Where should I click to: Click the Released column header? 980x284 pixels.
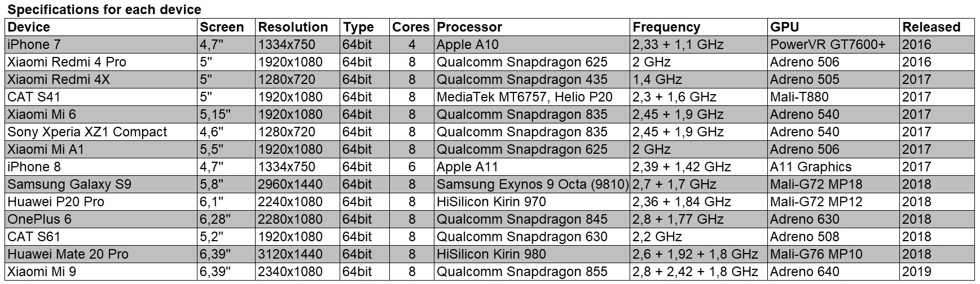931,27
